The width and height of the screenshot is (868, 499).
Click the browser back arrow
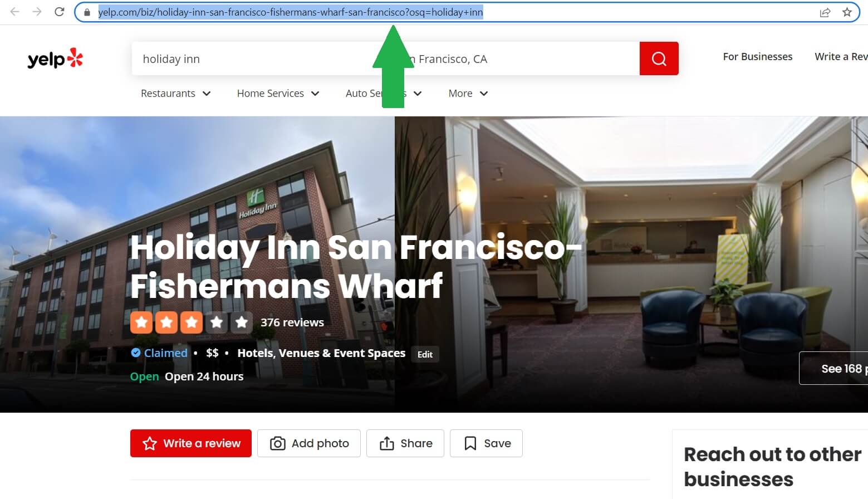(15, 12)
